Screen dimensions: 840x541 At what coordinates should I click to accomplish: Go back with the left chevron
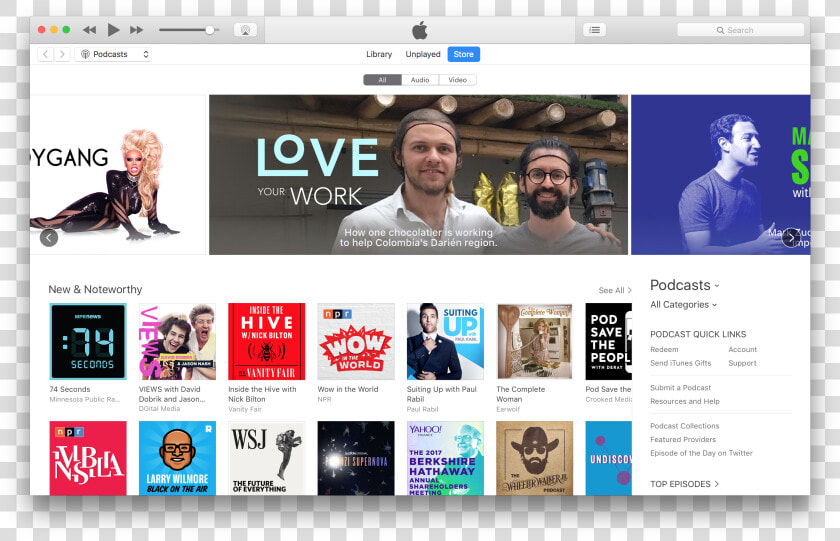46,54
